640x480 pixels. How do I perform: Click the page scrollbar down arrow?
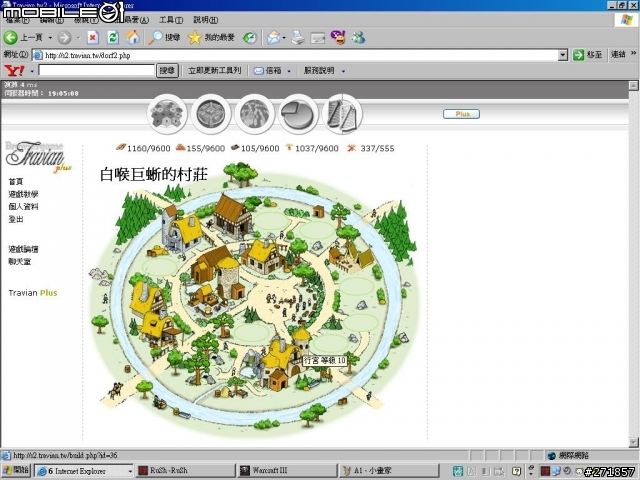[x=633, y=442]
